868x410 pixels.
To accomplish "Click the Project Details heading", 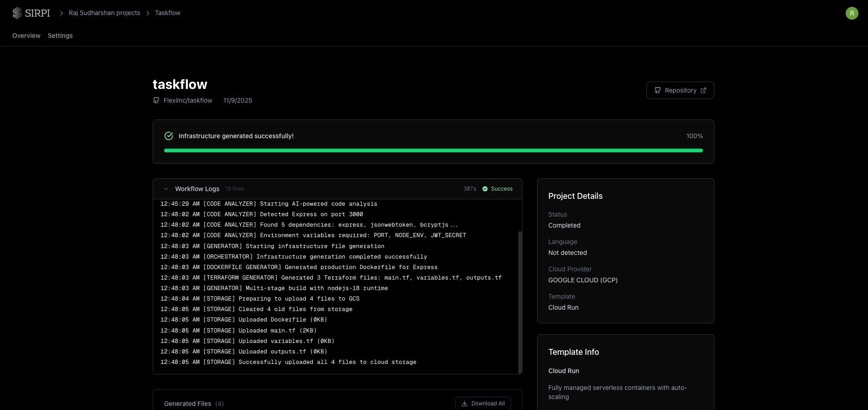I will coord(575,196).
